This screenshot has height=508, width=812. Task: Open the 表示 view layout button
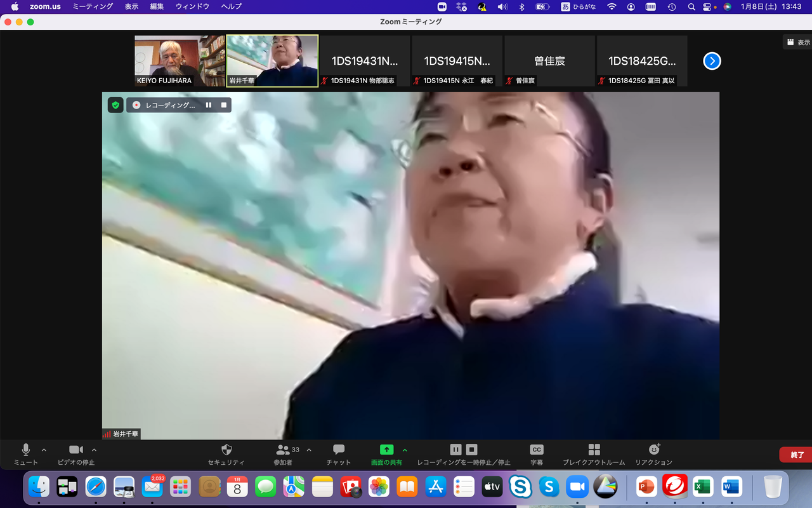[x=799, y=43]
